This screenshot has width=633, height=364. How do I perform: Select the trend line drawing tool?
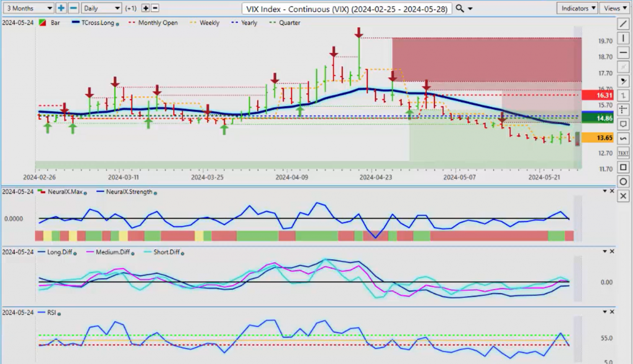tap(623, 24)
